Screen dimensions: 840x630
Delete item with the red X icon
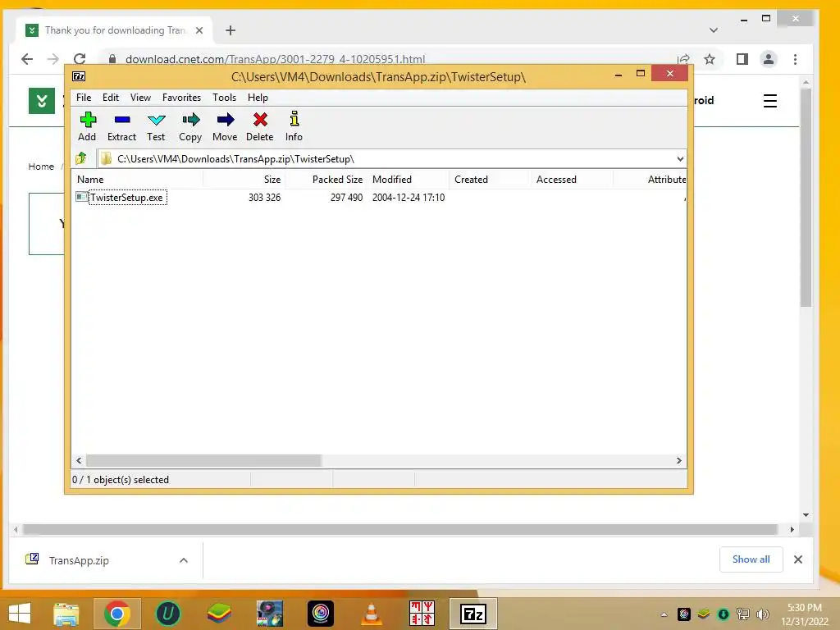pos(260,126)
